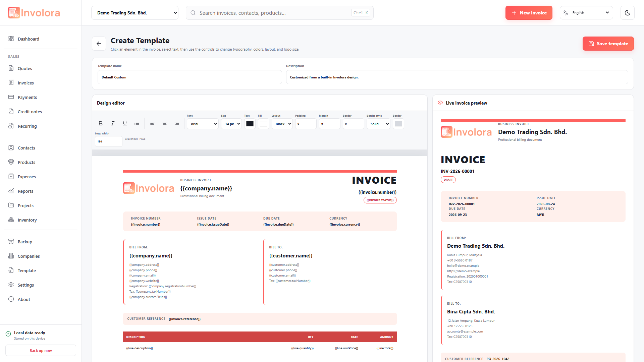Screen dimensions: 644x362
Task: Open the Layout dropdown showing Block
Action: 282,124
